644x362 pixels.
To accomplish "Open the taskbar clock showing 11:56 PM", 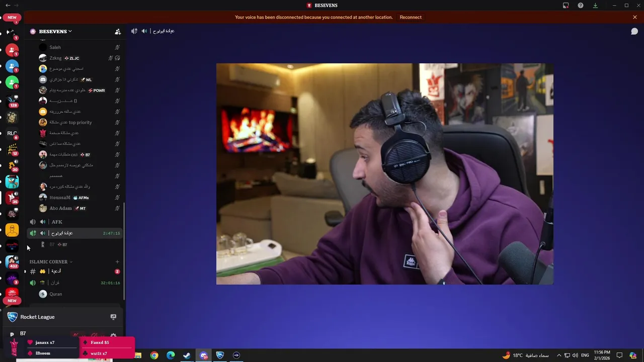I will pyautogui.click(x=602, y=355).
